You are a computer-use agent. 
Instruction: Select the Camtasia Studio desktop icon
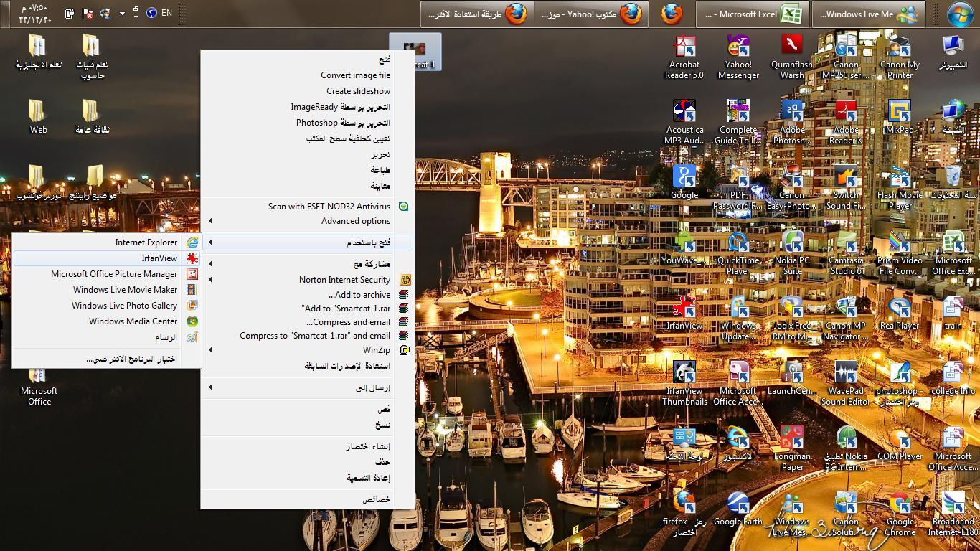846,253
